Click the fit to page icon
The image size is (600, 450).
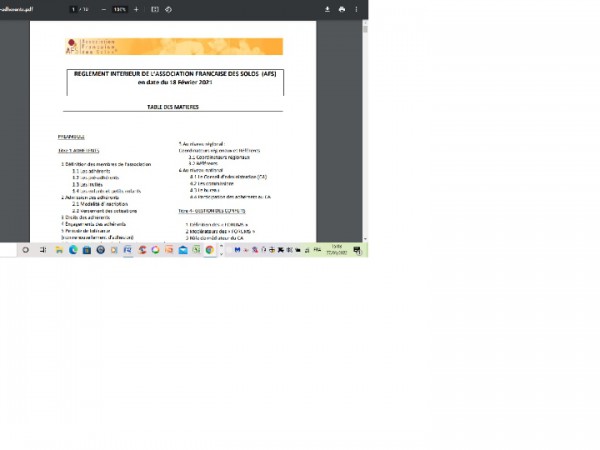coord(154,9)
